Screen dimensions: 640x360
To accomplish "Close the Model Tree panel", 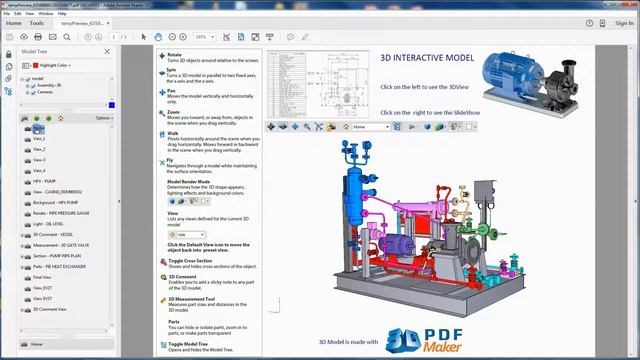I will (107, 51).
